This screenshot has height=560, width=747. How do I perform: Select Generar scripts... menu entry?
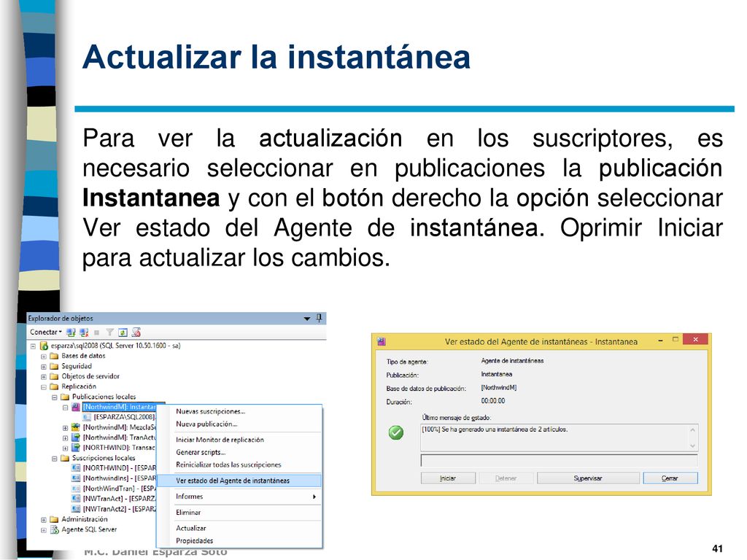pos(239,452)
